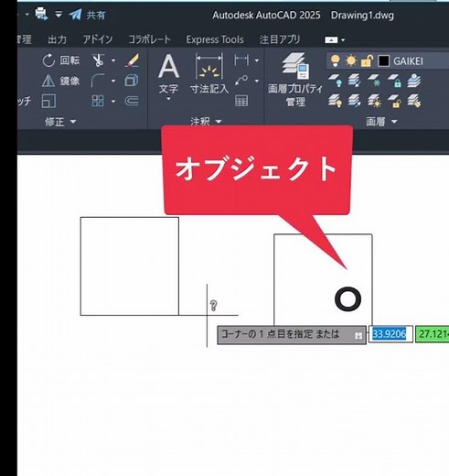Select the Linear dimension icon

tap(241, 60)
